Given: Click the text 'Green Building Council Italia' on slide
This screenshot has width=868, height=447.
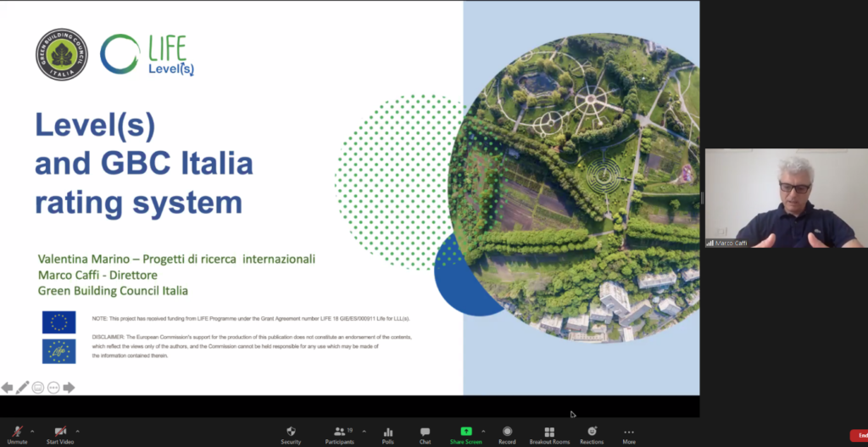Looking at the screenshot, I should (113, 290).
